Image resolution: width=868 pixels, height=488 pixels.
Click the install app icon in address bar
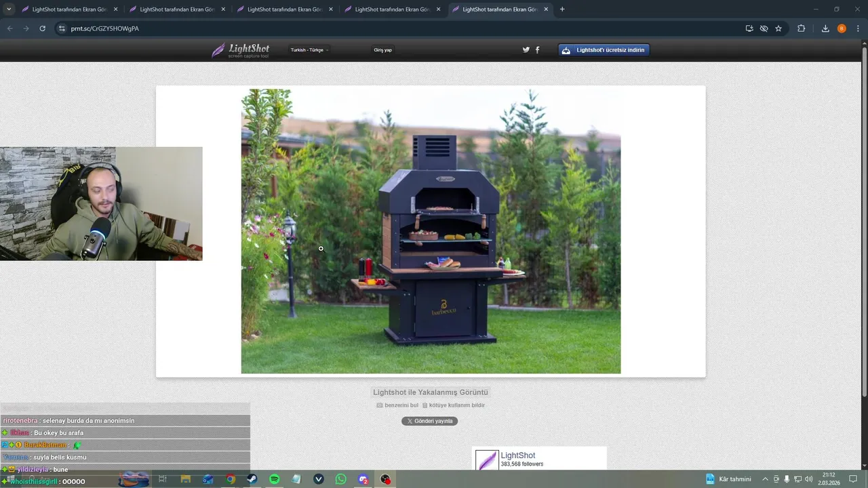749,28
